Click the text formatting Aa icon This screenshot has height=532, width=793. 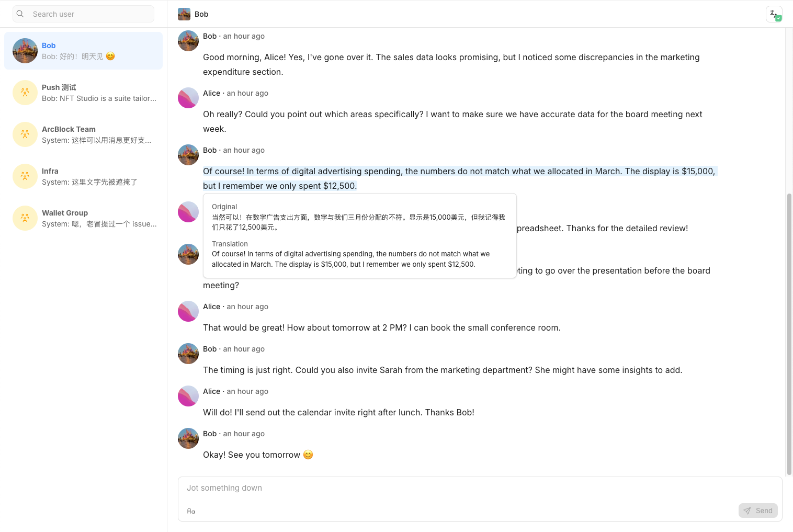191,511
